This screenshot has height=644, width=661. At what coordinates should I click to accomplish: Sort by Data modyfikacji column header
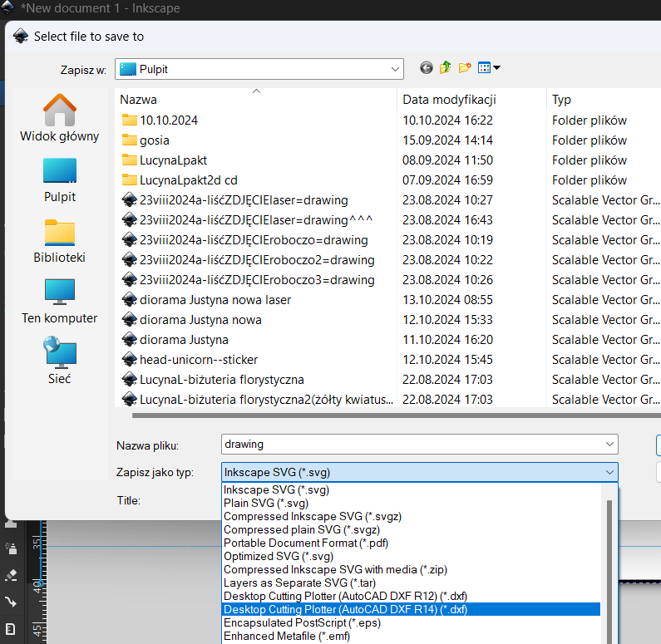[471, 100]
